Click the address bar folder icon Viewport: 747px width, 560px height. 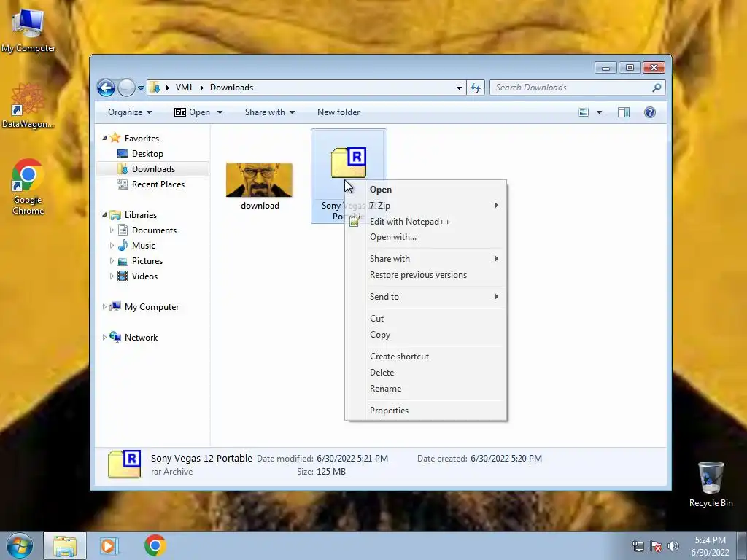(x=155, y=87)
